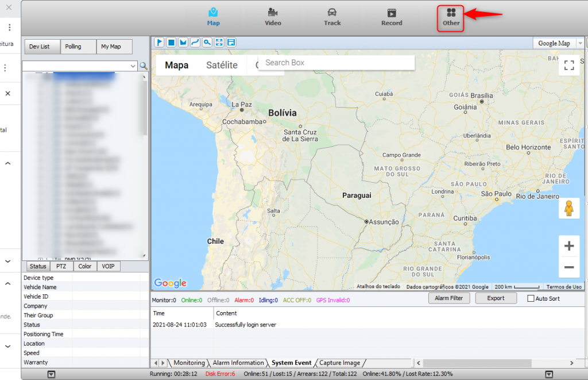Click the Other module icon
The width and height of the screenshot is (588, 380).
click(x=451, y=17)
